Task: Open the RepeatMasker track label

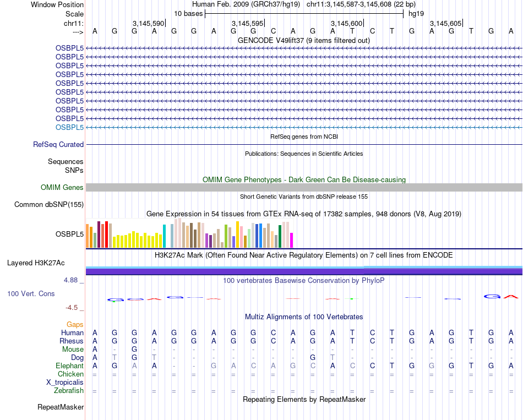Action: pyautogui.click(x=61, y=407)
